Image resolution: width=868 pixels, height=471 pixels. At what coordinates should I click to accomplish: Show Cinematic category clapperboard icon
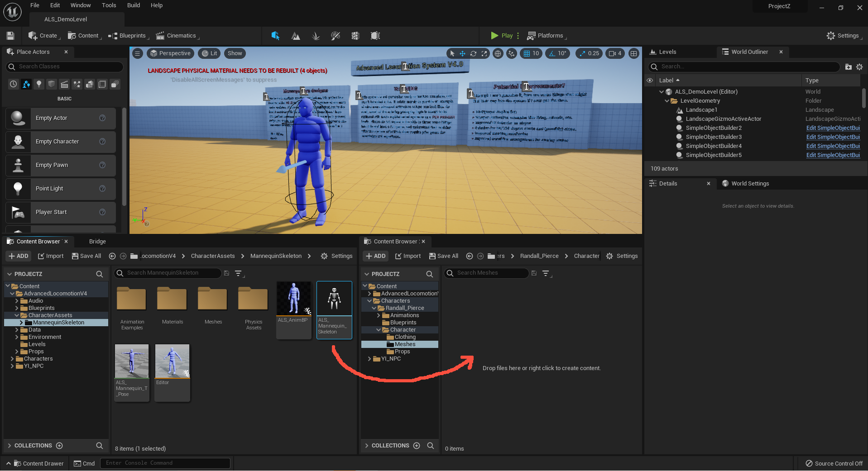tap(64, 84)
